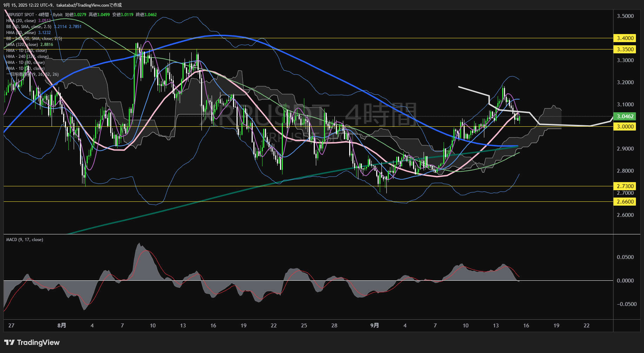This screenshot has height=353, width=644.
Task: Click the HMA (320, close) indicator label
Action: point(22,45)
